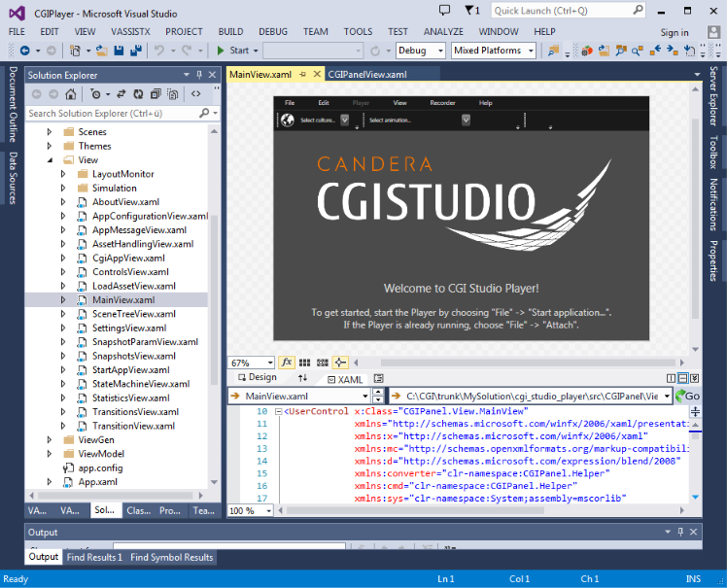The height and width of the screenshot is (588, 727).
Task: Click the user account avatar icon
Action: coord(713,31)
